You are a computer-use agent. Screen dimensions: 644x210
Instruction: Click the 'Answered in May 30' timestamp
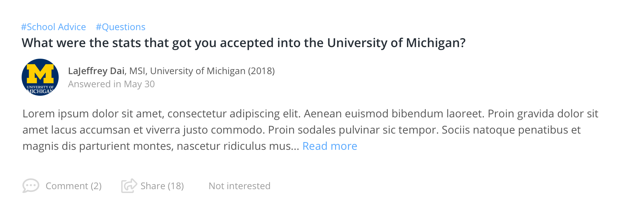(x=111, y=84)
